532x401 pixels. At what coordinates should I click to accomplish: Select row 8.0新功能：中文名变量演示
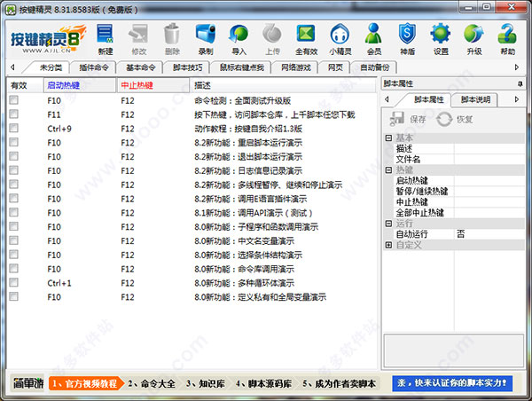[x=192, y=240]
